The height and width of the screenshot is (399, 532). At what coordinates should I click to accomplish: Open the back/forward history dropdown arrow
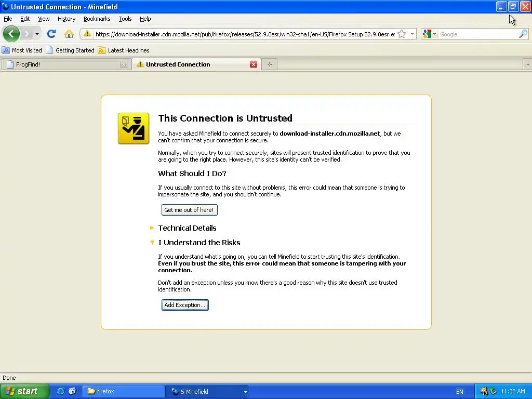tap(37, 34)
